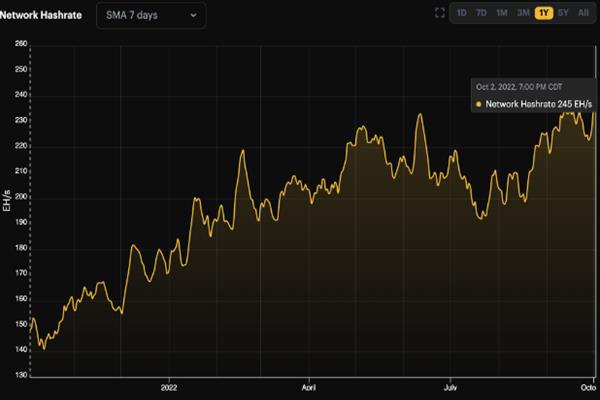Viewport: 600px width, 400px height.
Task: Click the July x-axis label
Action: [450, 388]
